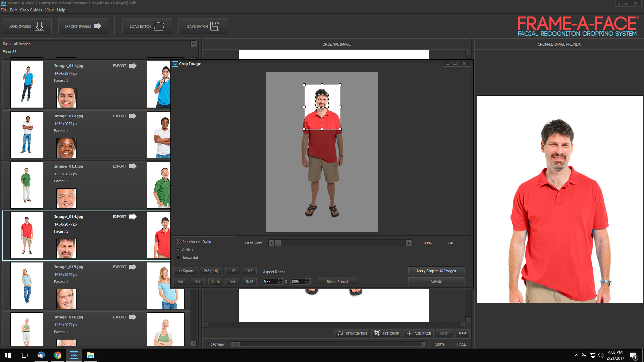644x362 pixels.
Task: Click export arrow for Image_012.jpg
Action: coord(133,116)
